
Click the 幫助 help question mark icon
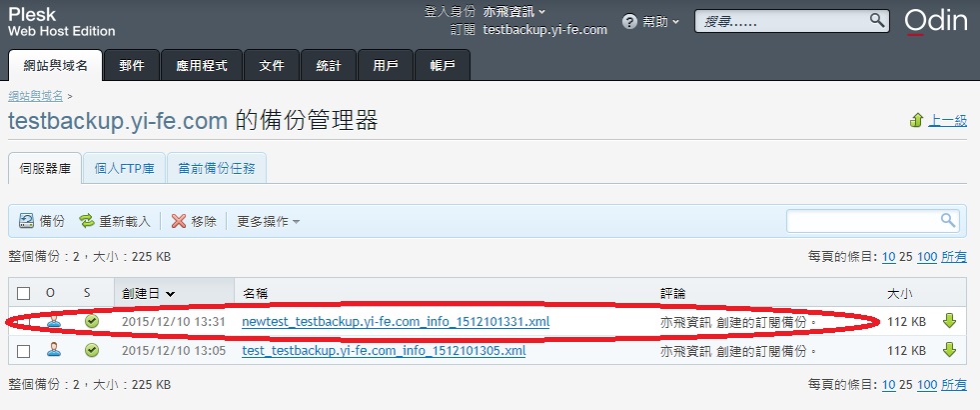point(629,21)
